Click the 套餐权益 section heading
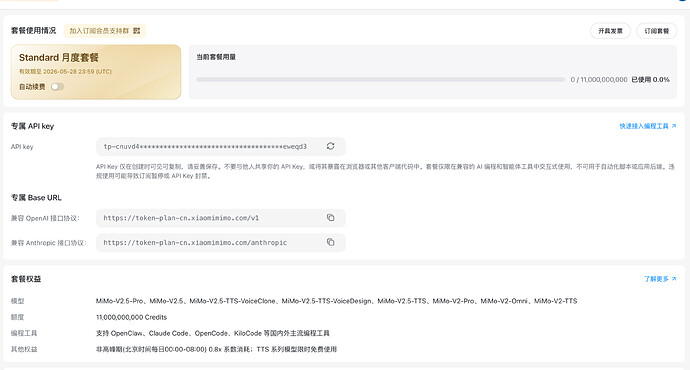The width and height of the screenshot is (690, 370). 26,279
